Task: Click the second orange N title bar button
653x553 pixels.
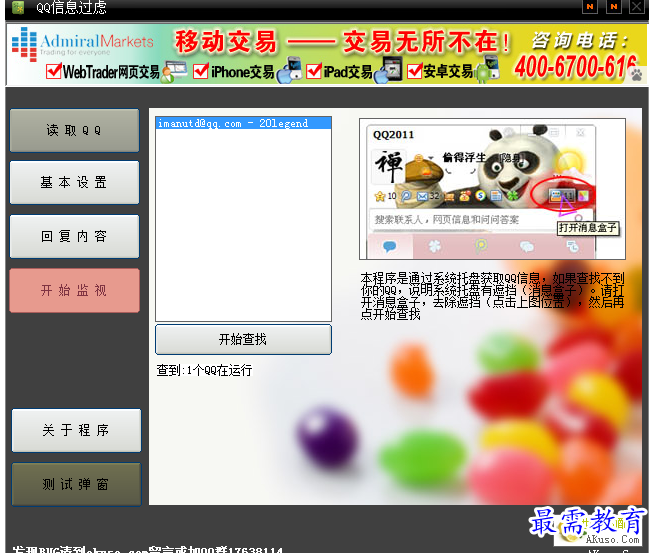Action: 614,6
